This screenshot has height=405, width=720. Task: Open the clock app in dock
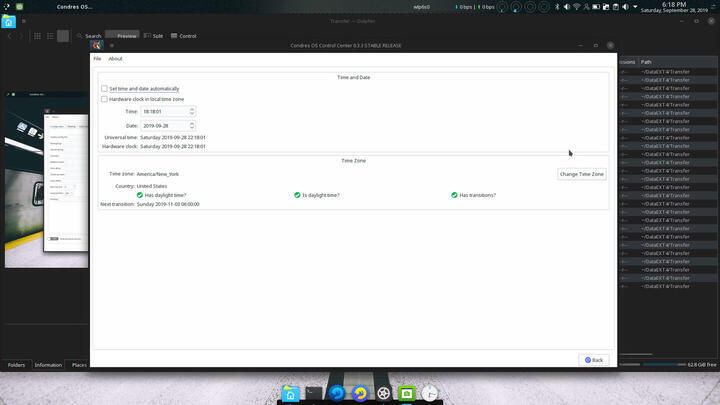click(x=430, y=394)
